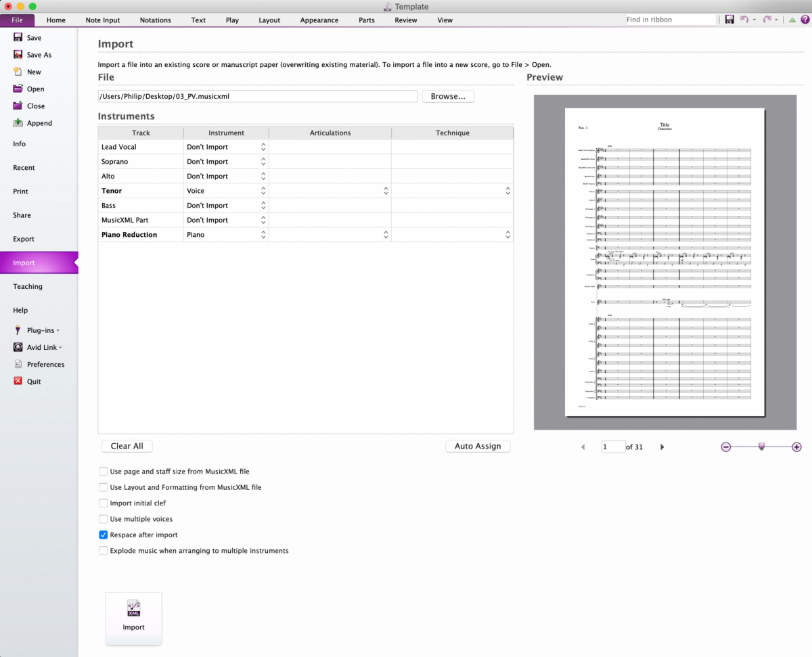Click the Append icon in sidebar
Screen dimensions: 812x657
point(18,123)
